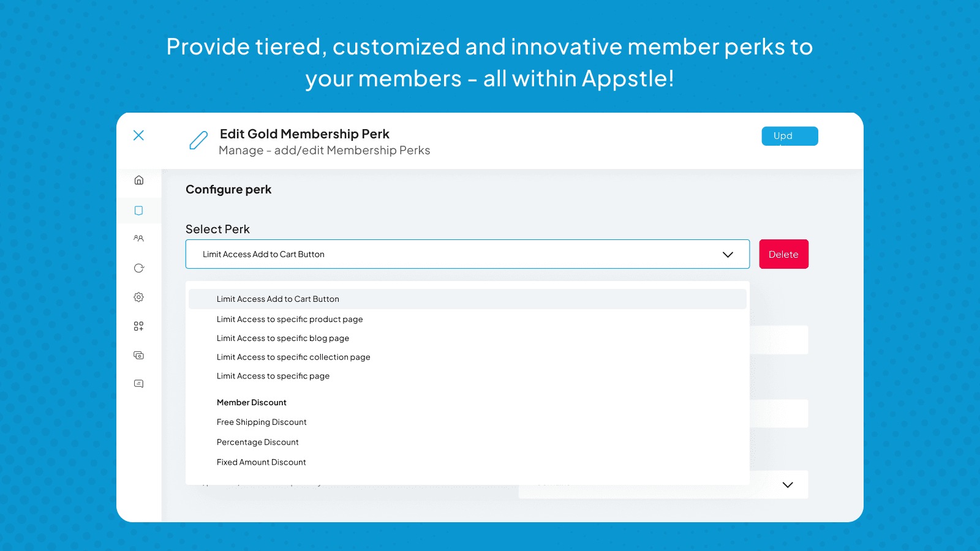Click the Upd button in the header
Screen dimensions: 980x551
(790, 136)
